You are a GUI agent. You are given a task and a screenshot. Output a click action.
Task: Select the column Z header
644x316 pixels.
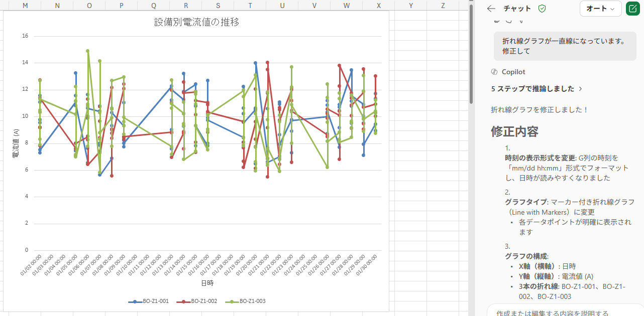[x=443, y=5]
